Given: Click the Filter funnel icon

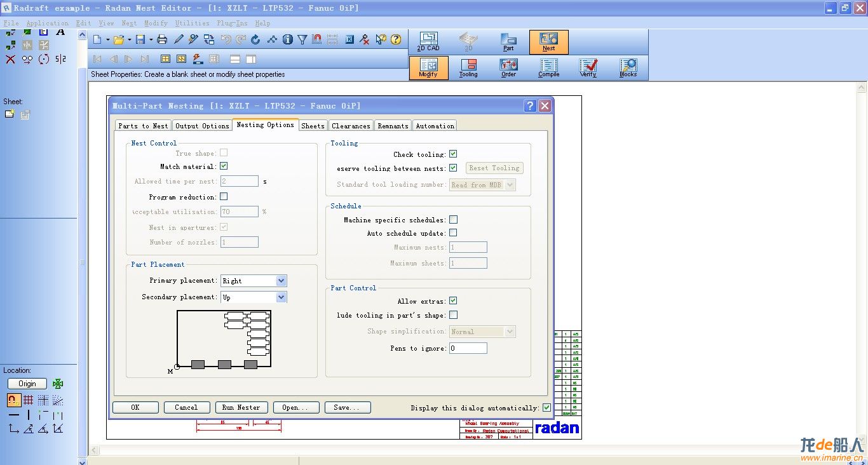Looking at the screenshot, I should click(302, 39).
